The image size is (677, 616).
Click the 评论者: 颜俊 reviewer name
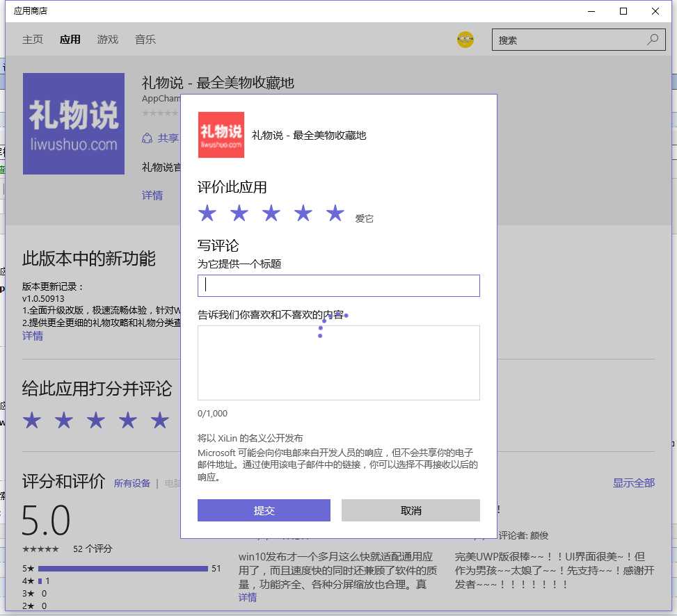pyautogui.click(x=523, y=535)
